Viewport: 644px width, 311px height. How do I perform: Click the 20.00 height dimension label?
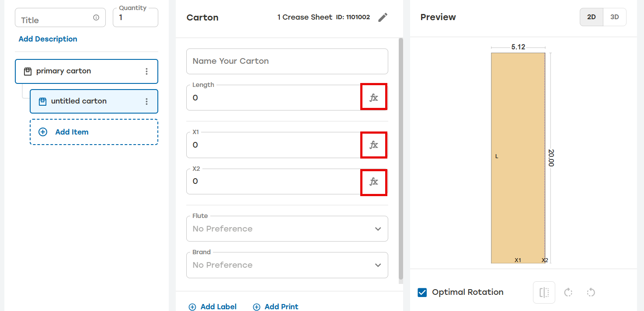point(551,158)
